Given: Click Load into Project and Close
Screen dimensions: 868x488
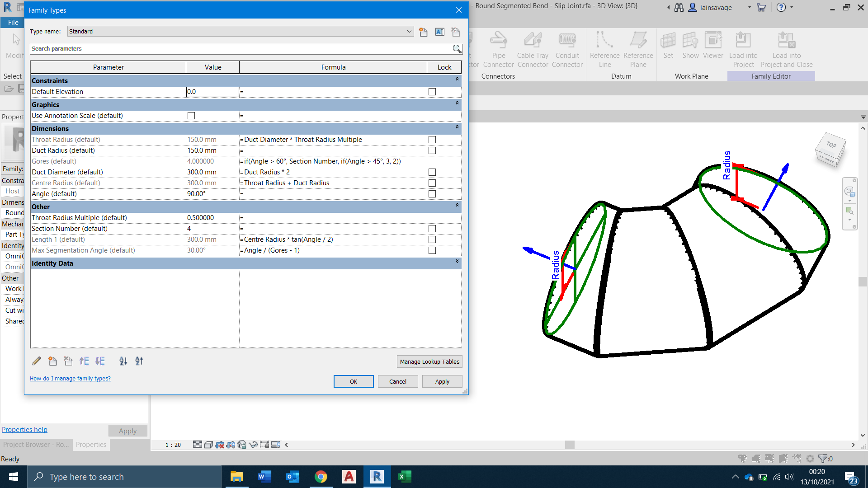Looking at the screenshot, I should pyautogui.click(x=787, y=49).
